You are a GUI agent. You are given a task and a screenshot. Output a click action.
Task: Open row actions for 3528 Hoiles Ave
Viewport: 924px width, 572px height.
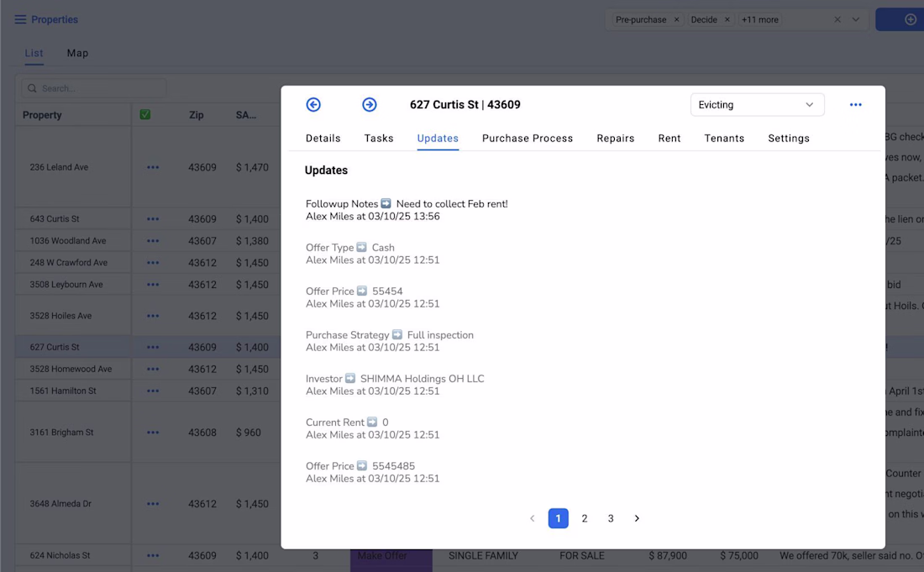(153, 316)
